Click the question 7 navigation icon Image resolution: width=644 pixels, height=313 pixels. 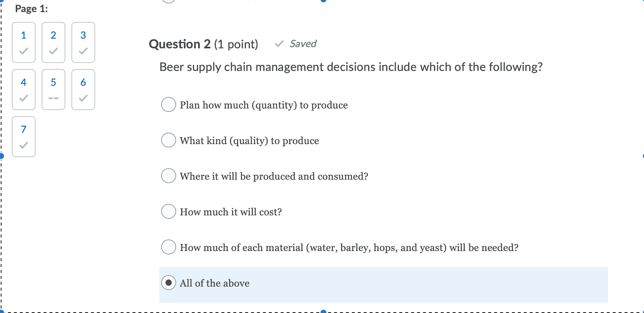[x=24, y=137]
